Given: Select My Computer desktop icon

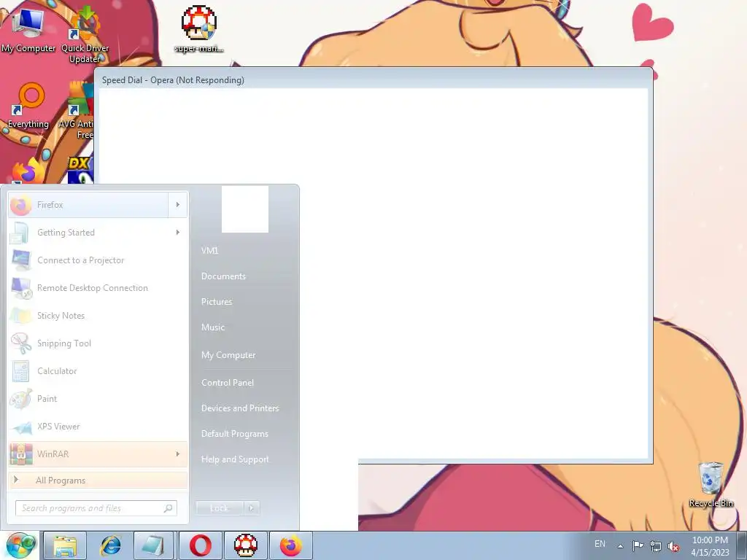Looking at the screenshot, I should (x=28, y=31).
